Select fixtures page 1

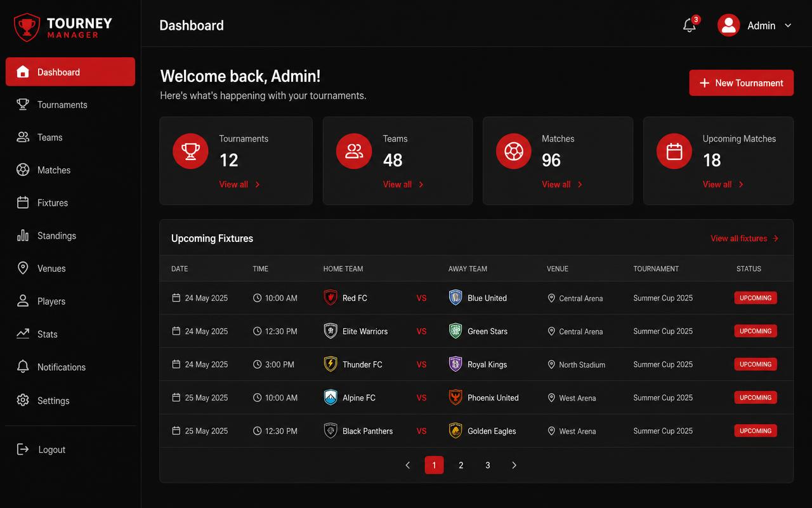click(434, 465)
